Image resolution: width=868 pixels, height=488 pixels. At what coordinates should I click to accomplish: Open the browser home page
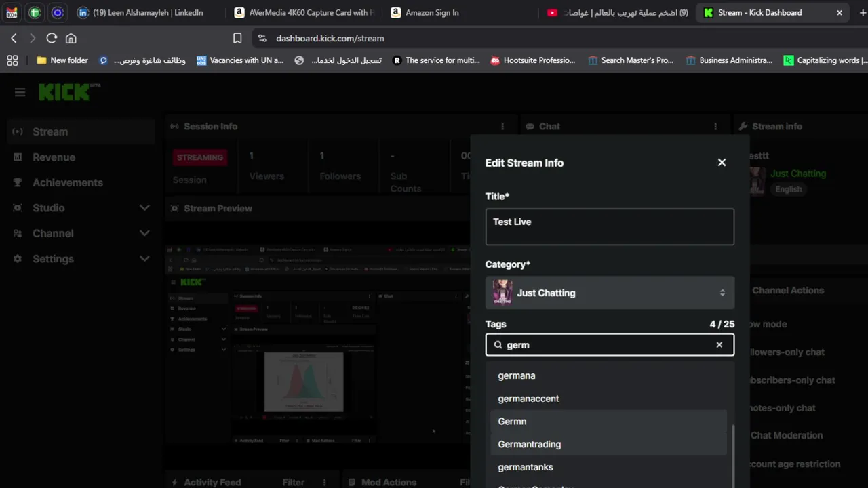tap(71, 39)
